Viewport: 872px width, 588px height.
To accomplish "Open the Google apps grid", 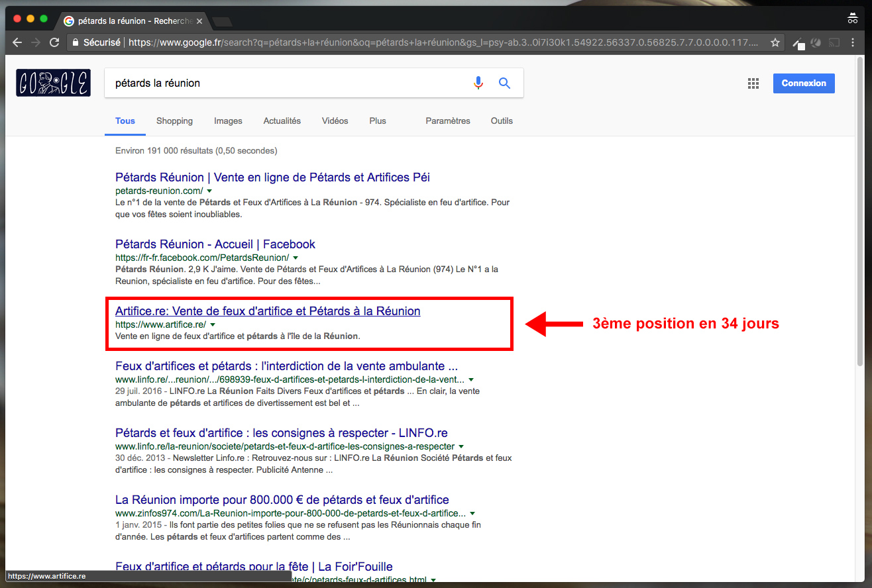I will tap(753, 83).
